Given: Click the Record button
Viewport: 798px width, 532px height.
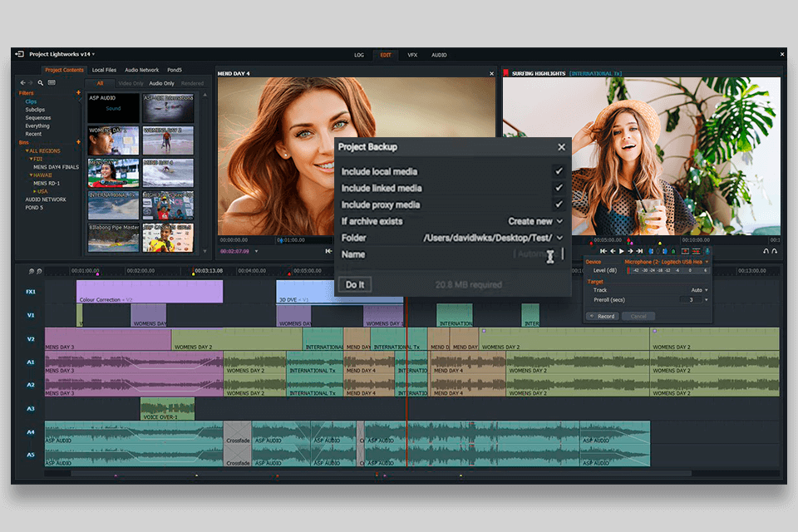Looking at the screenshot, I should point(602,316).
